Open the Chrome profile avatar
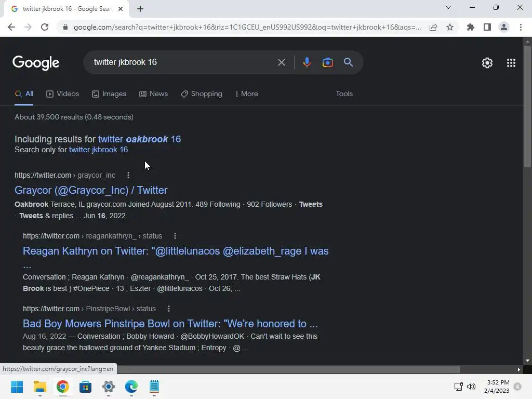Image resolution: width=532 pixels, height=399 pixels. (x=504, y=27)
